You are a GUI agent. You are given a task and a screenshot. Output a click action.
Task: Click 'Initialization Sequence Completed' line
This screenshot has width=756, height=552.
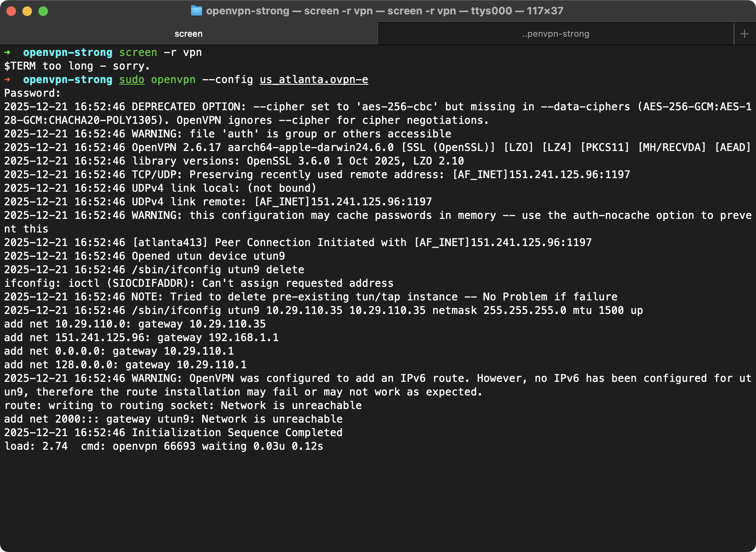pos(173,433)
